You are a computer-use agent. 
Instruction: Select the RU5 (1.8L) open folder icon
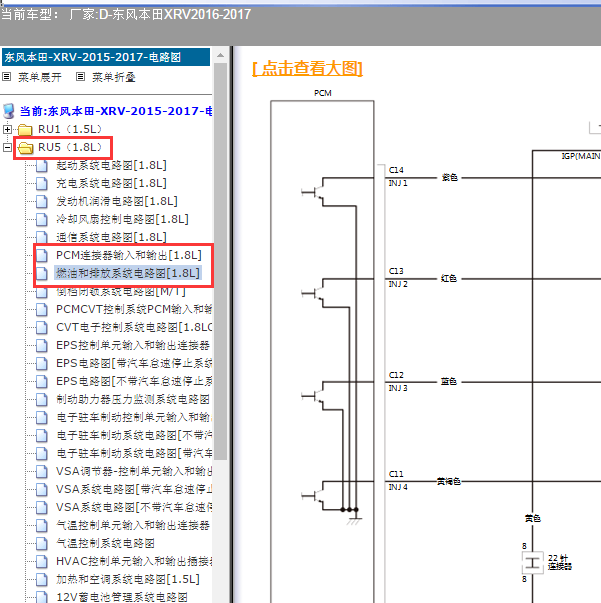point(25,148)
